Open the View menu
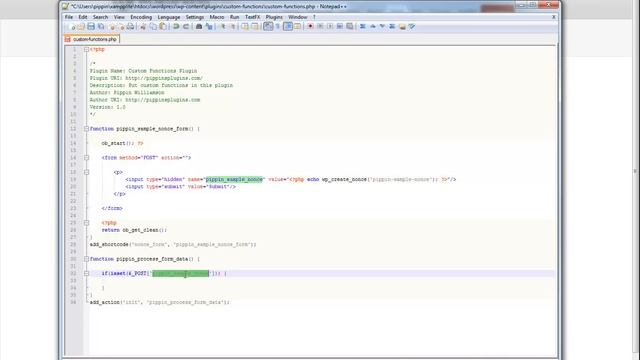The image size is (640, 360). (x=119, y=17)
